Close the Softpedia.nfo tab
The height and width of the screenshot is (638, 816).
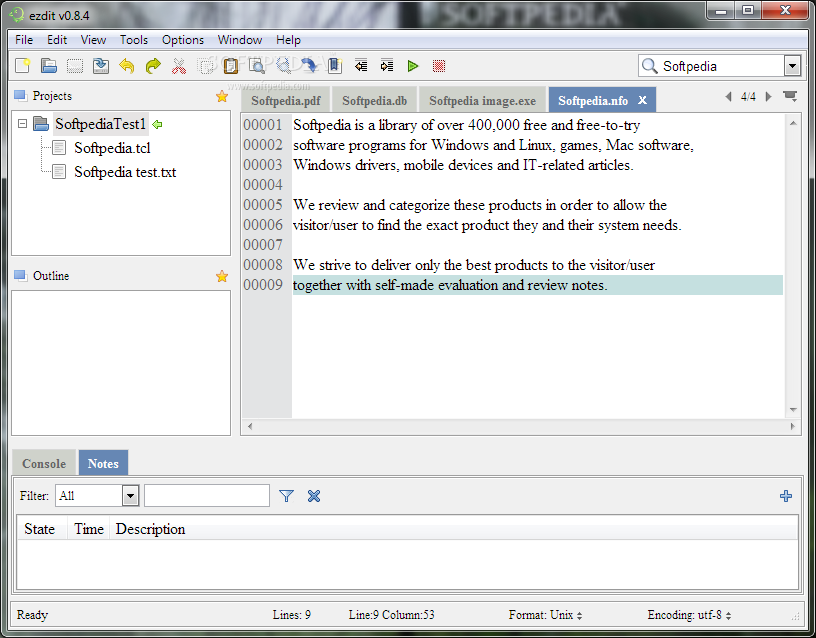pyautogui.click(x=643, y=100)
